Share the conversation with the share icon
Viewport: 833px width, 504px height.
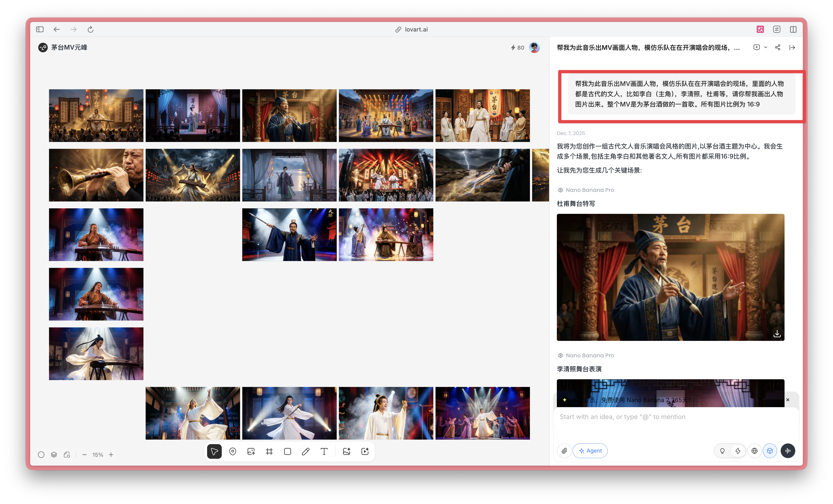click(x=777, y=47)
